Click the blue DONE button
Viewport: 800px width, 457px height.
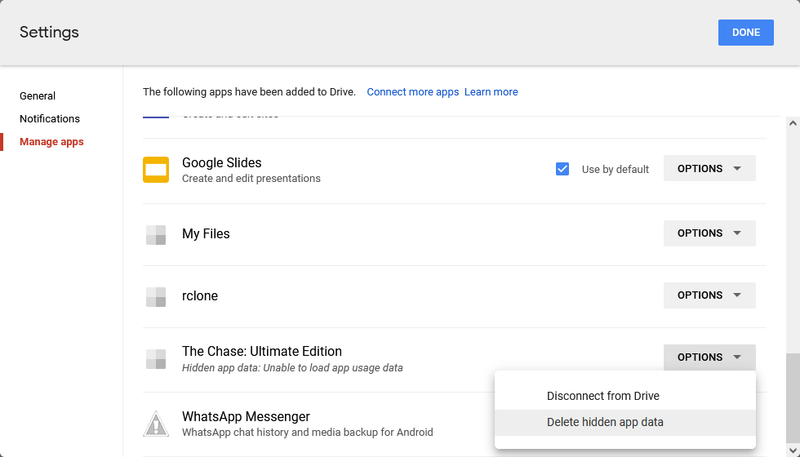[x=746, y=33]
